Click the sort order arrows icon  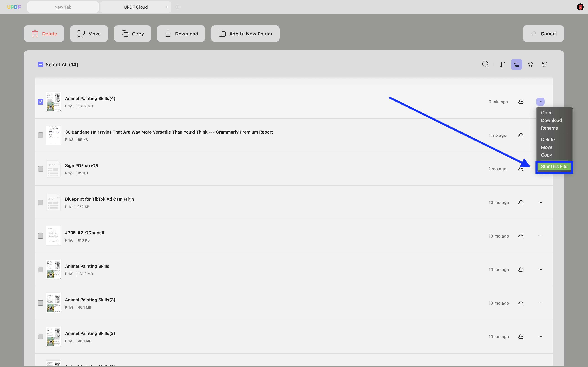502,64
